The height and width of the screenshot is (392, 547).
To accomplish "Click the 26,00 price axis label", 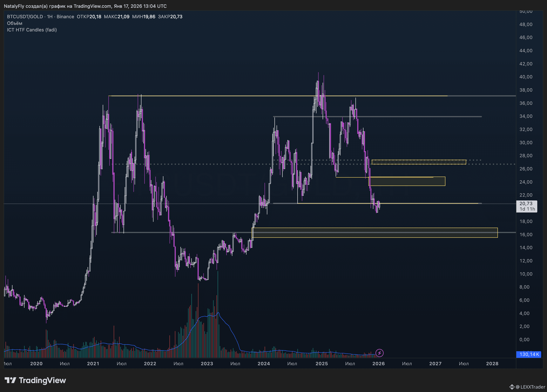I will point(526,169).
